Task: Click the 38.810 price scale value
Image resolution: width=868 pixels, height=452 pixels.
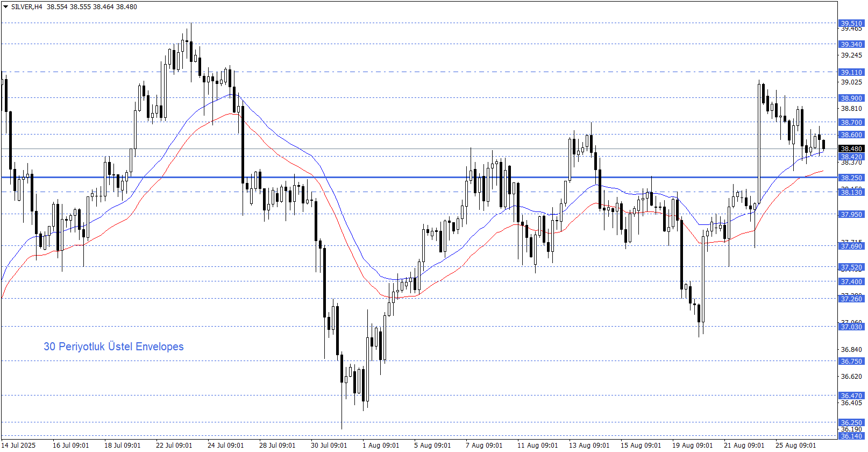Action: pyautogui.click(x=851, y=109)
